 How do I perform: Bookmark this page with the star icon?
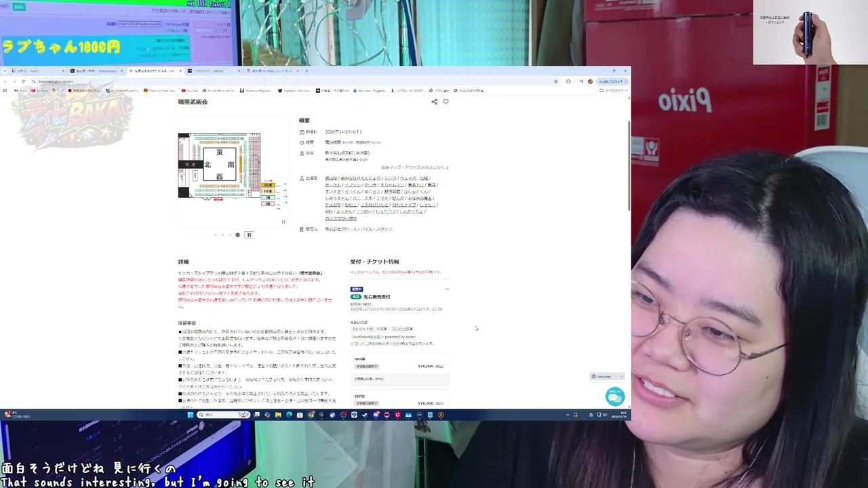coord(556,81)
